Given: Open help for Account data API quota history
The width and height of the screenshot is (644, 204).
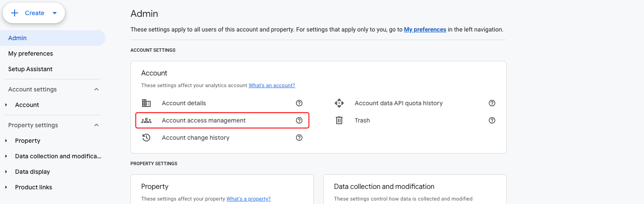Looking at the screenshot, I should pyautogui.click(x=492, y=103).
